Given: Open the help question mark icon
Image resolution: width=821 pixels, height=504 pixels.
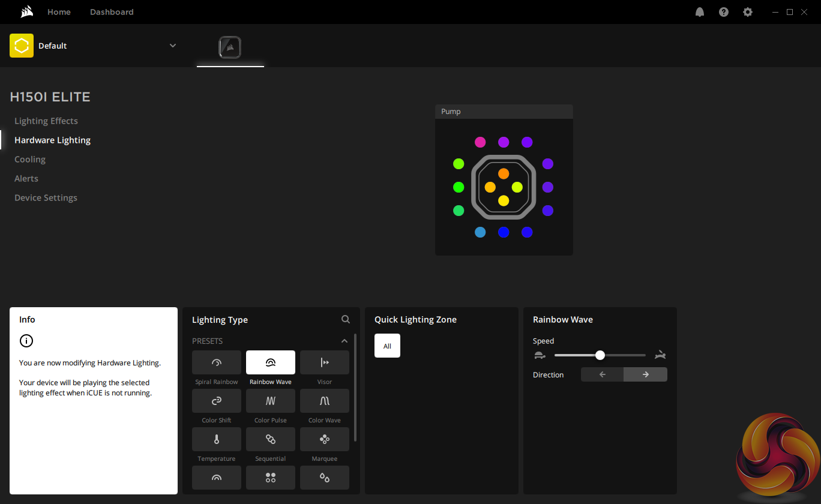Looking at the screenshot, I should coord(724,12).
